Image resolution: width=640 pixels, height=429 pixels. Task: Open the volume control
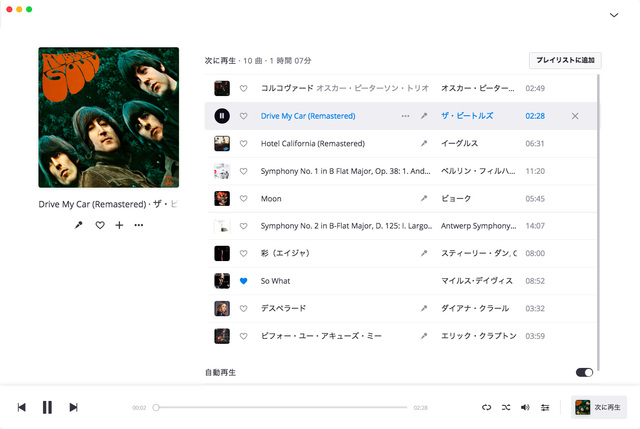click(x=525, y=407)
